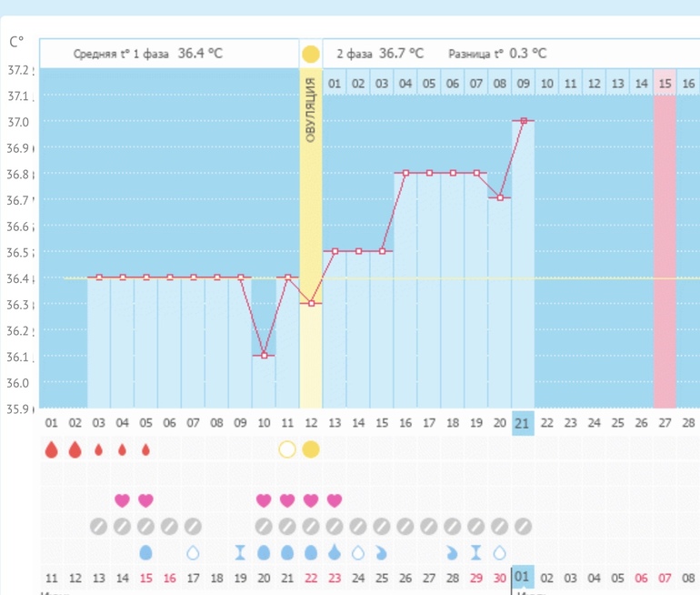Click the small red drop on cycle day 05
The width and height of the screenshot is (700, 595).
point(145,449)
